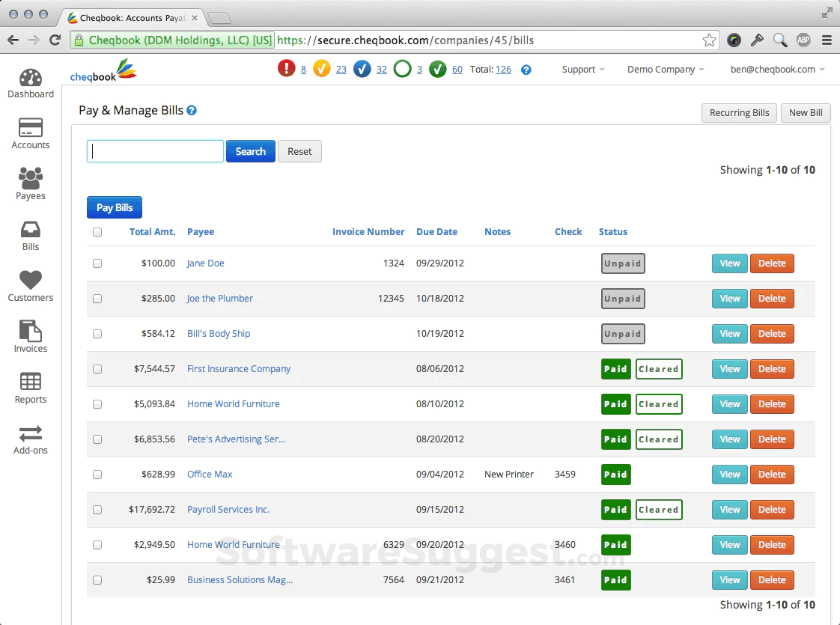The image size is (840, 625).
Task: Check the box beside the Office Max bill
Action: click(x=97, y=474)
